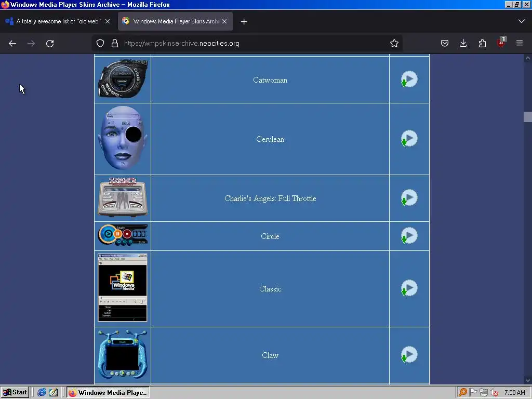Viewport: 532px width, 399px height.
Task: Close the Windows Media Player Skins Archive tab
Action: [x=224, y=21]
